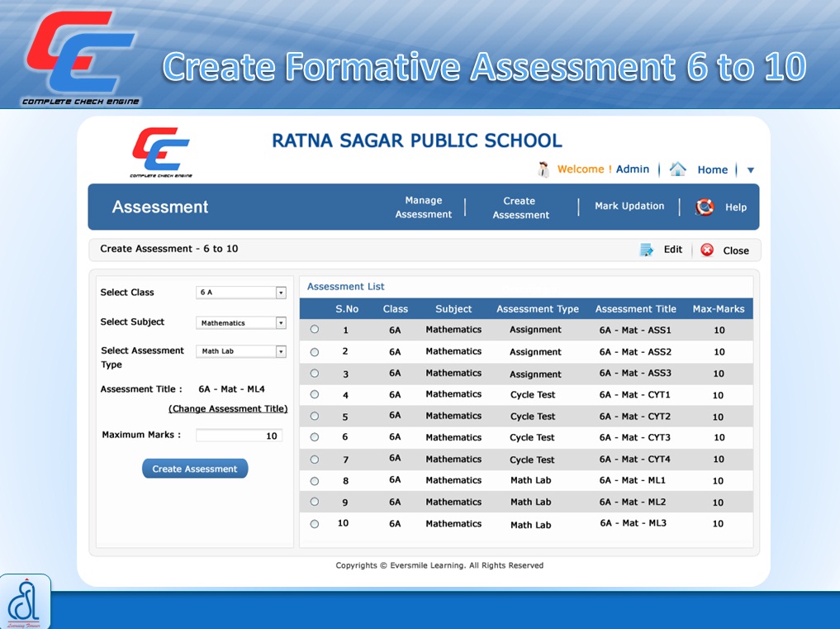The image size is (840, 629).
Task: Click the Help lifebuoy icon
Action: [705, 207]
